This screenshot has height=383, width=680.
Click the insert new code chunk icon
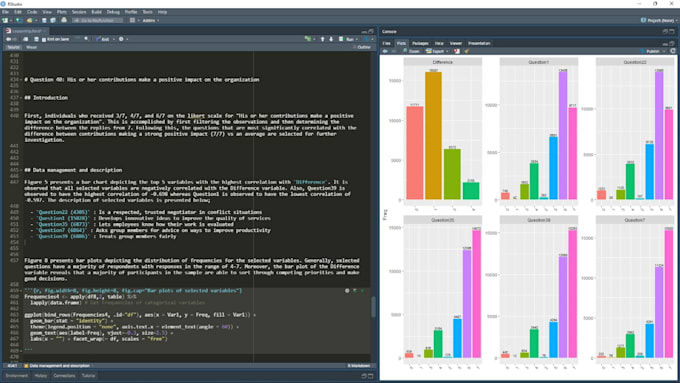click(x=307, y=39)
